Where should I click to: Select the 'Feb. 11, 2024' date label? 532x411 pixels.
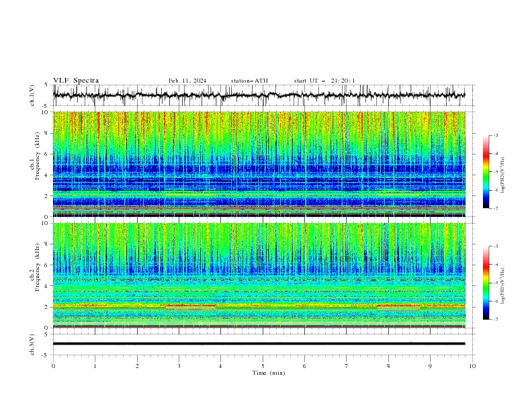(x=187, y=81)
